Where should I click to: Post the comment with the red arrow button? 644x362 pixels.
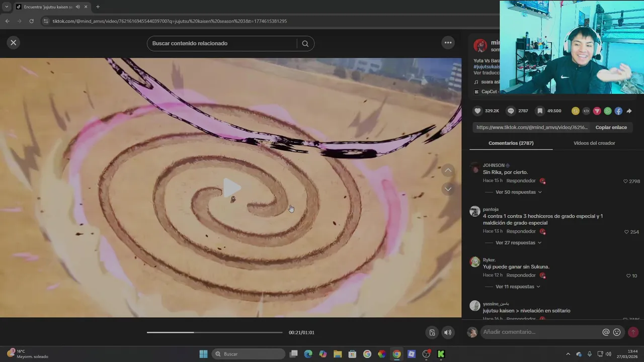(633, 332)
